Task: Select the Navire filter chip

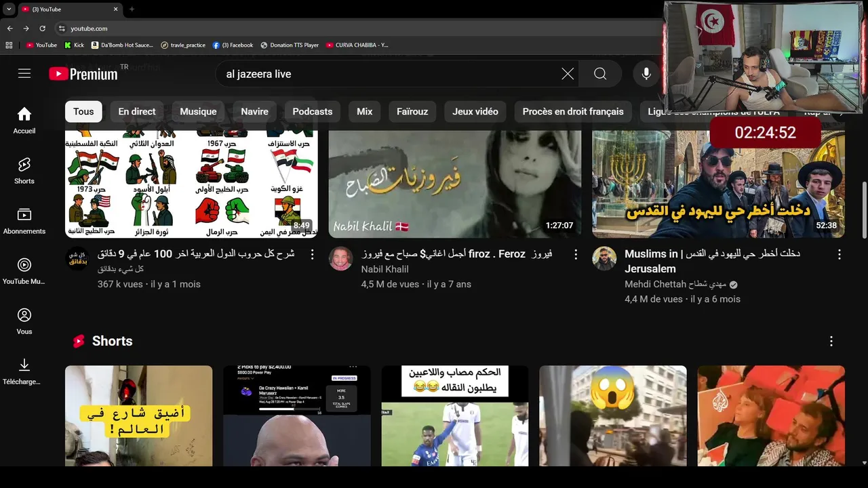Action: point(254,112)
